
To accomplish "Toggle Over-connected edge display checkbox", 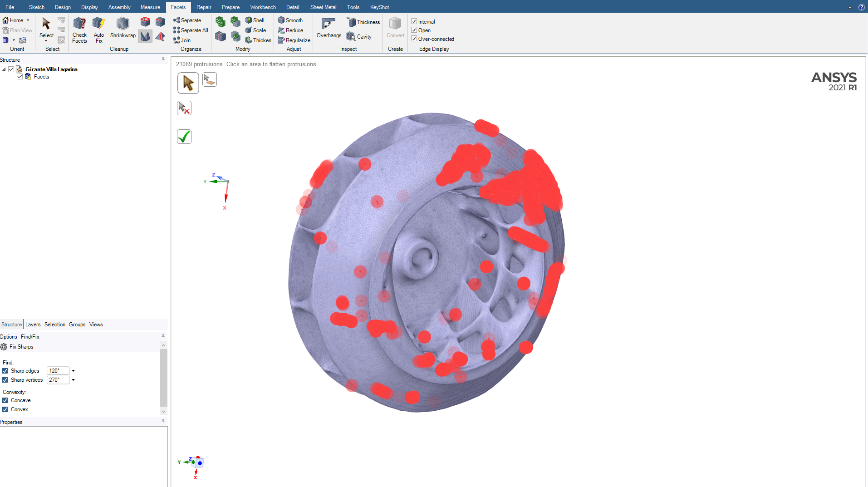I will pyautogui.click(x=414, y=39).
